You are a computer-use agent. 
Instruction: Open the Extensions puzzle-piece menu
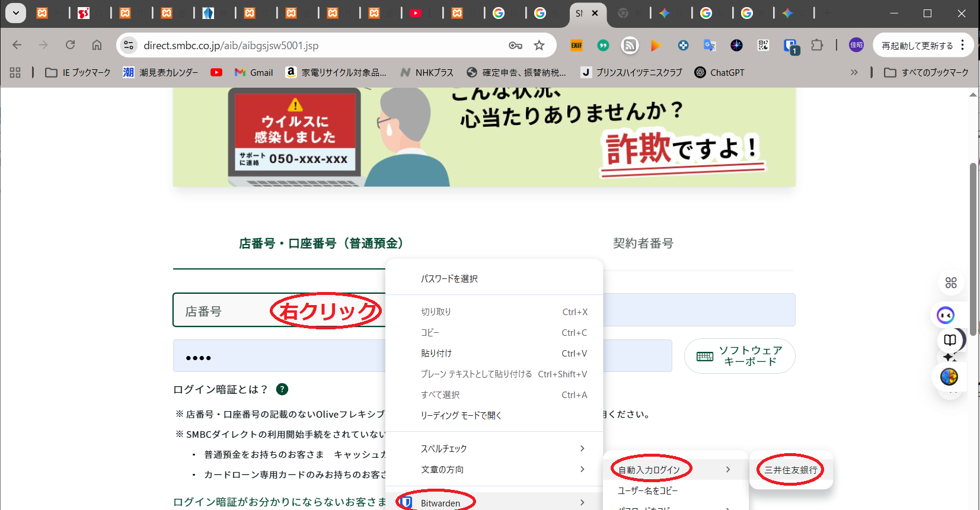817,46
